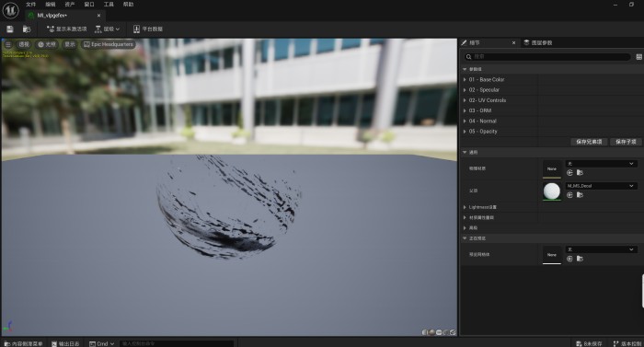Open the M_MS_Decal parent dropdown
Image resolution: width=644 pixels, height=347 pixels.
tap(602, 186)
